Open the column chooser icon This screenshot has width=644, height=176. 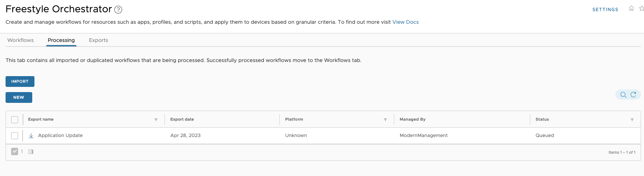31,151
